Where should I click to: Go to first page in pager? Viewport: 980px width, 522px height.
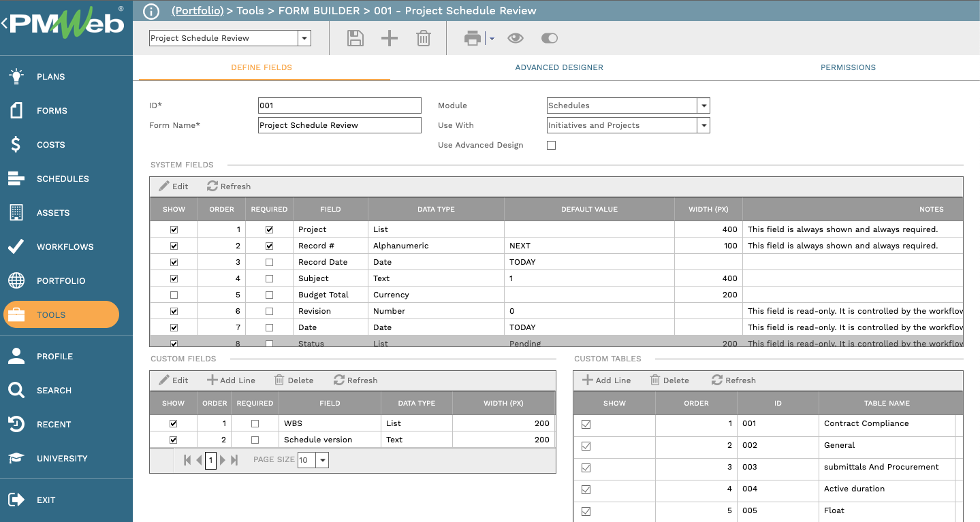tap(187, 460)
